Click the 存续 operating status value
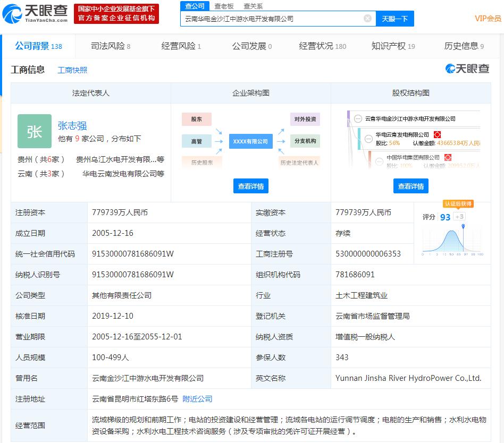 (x=342, y=233)
